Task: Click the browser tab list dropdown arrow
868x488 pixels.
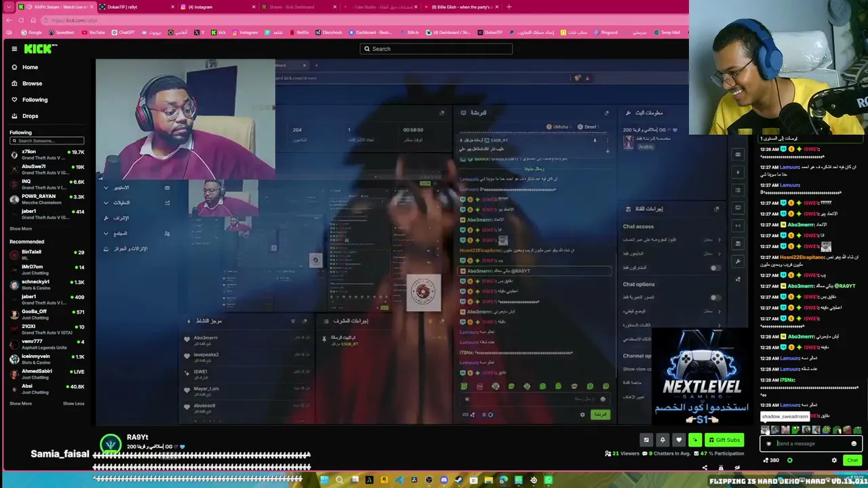Action: [9, 7]
